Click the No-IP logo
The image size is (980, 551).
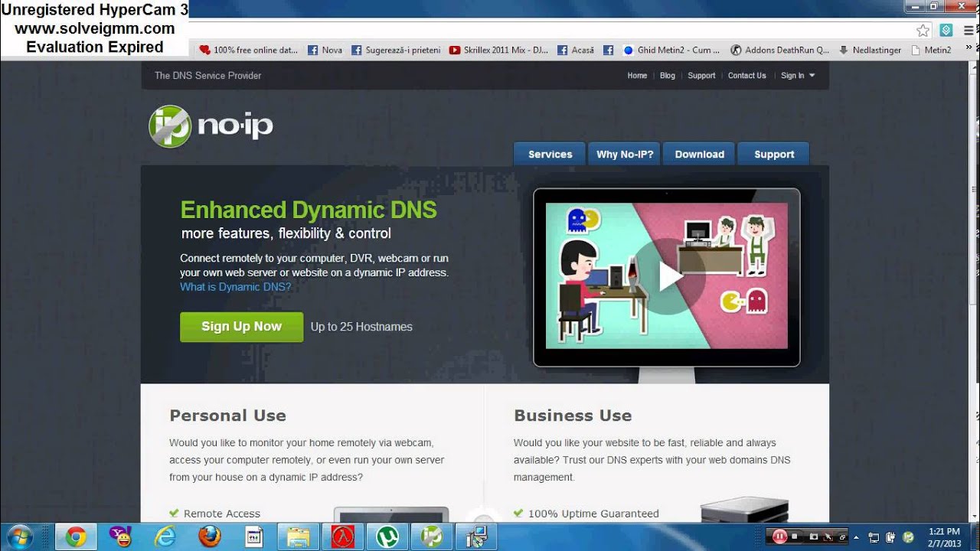pos(211,126)
